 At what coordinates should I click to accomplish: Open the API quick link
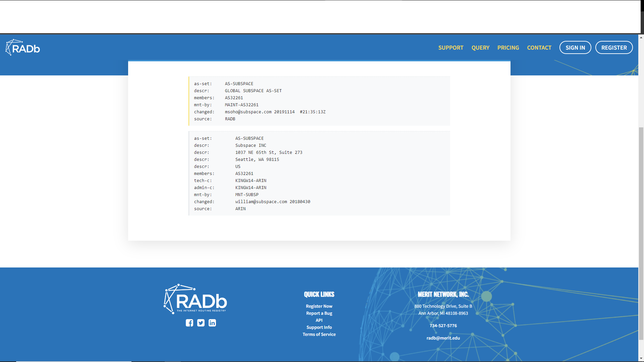pyautogui.click(x=319, y=320)
